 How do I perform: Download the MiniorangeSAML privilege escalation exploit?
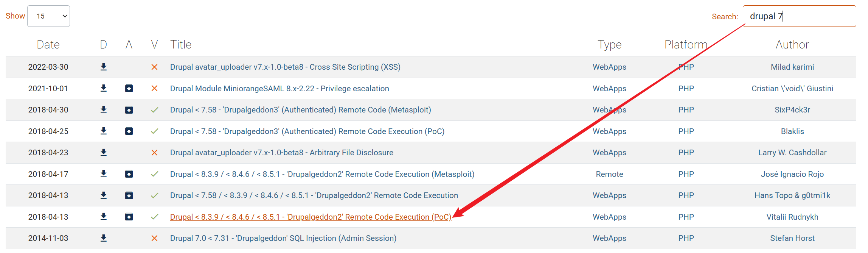click(x=104, y=88)
